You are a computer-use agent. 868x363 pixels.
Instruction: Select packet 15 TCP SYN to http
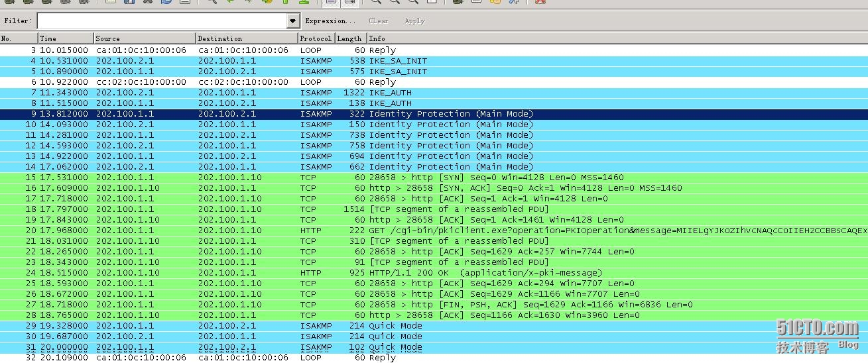coord(434,178)
